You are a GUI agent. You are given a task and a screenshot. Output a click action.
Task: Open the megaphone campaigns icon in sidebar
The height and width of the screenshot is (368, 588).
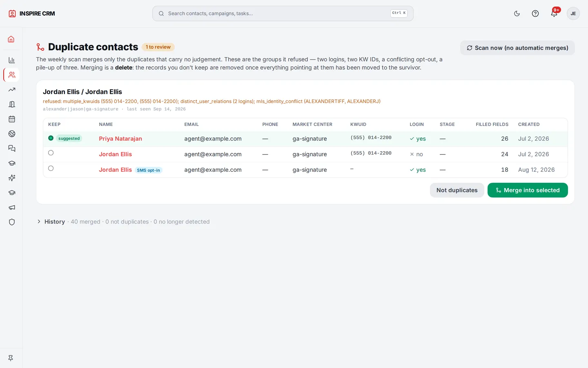coord(11,207)
